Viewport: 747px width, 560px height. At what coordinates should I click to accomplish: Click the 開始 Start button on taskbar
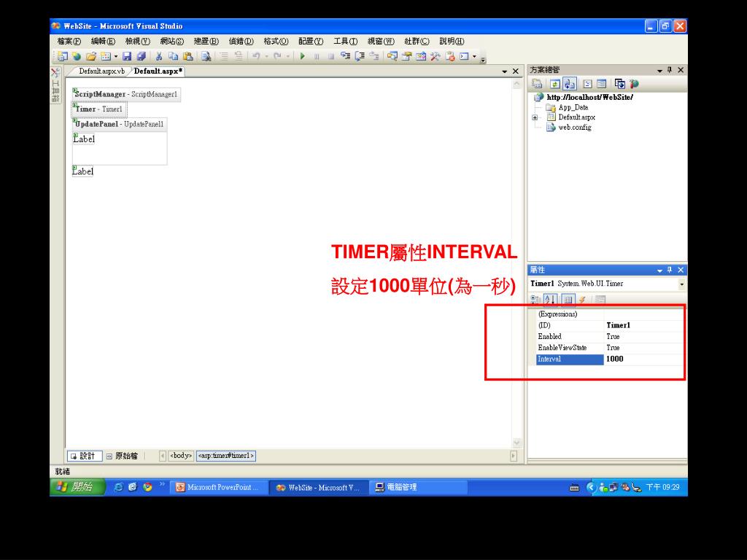tap(76, 487)
